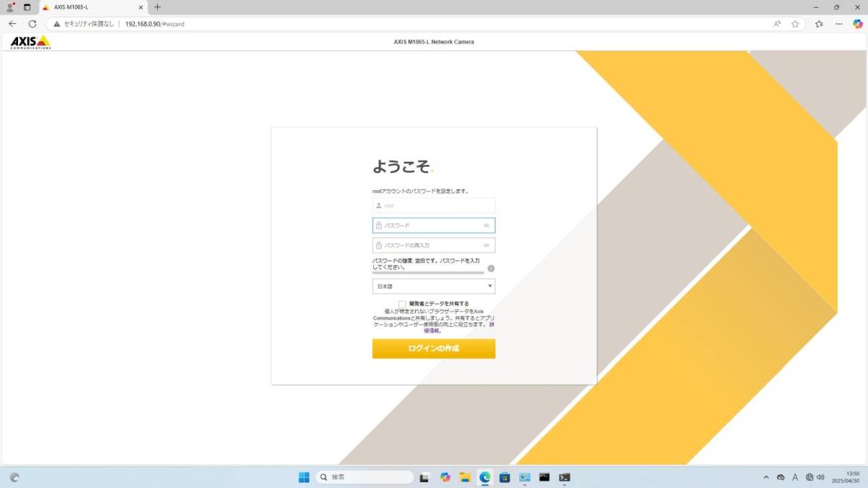Reload the page with refresh icon
Image resolution: width=868 pixels, height=488 pixels.
33,24
